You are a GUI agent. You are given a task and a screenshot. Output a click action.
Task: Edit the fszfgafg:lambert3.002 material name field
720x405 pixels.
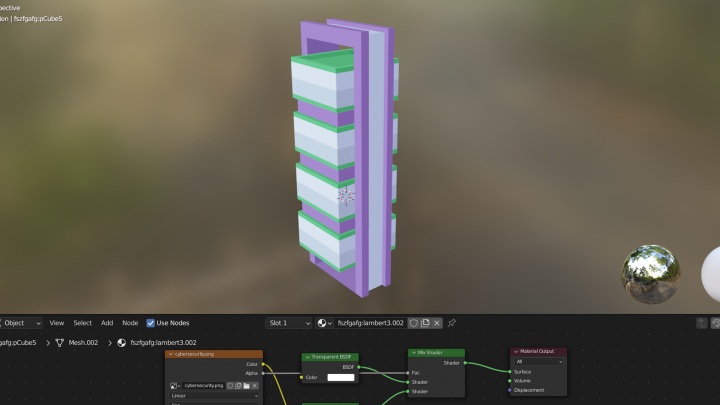(370, 323)
